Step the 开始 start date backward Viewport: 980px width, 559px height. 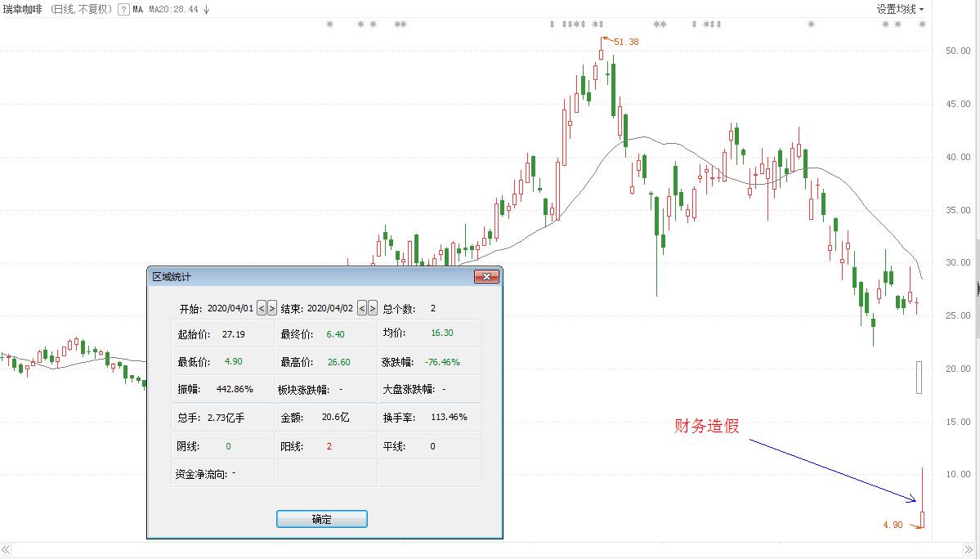coord(262,308)
